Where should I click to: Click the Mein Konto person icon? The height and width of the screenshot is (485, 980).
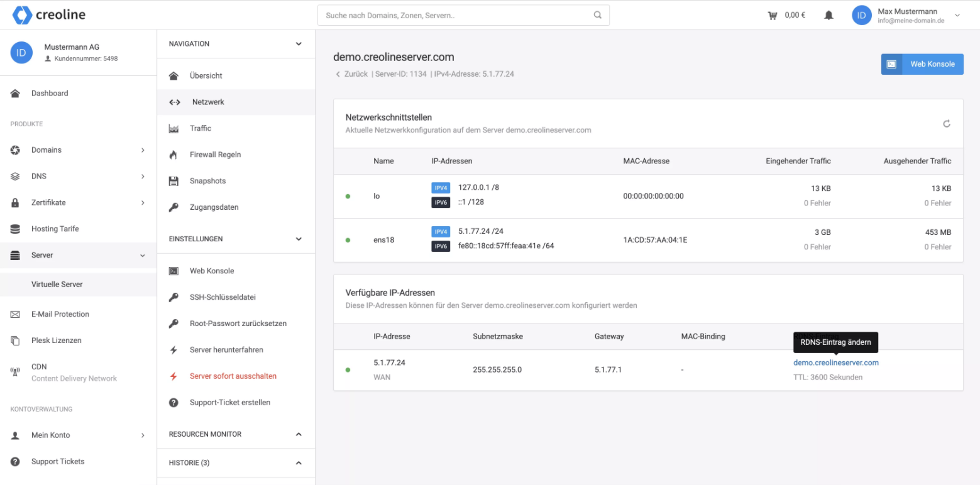(x=15, y=435)
